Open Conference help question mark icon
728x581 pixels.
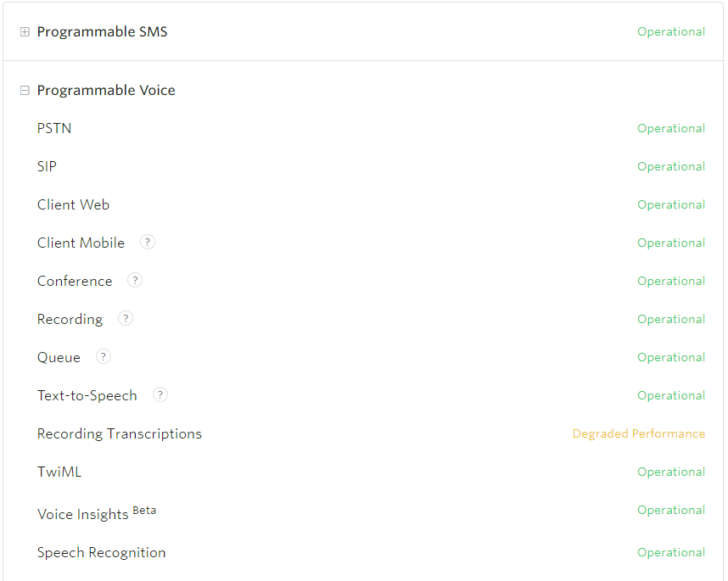[135, 280]
